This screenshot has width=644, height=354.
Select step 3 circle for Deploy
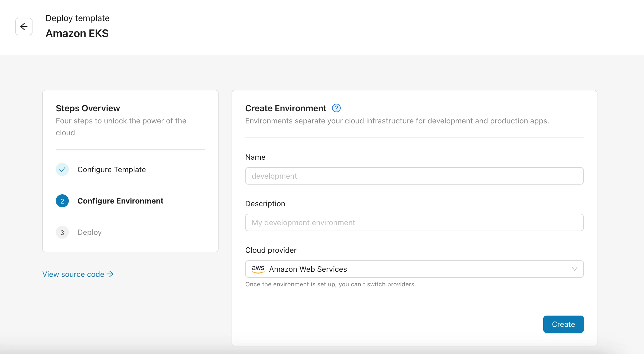62,232
